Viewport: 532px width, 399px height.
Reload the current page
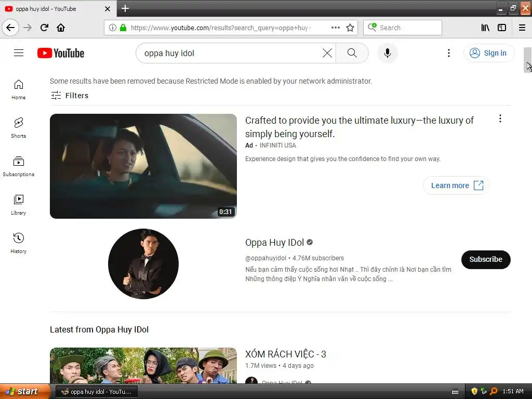click(x=44, y=28)
